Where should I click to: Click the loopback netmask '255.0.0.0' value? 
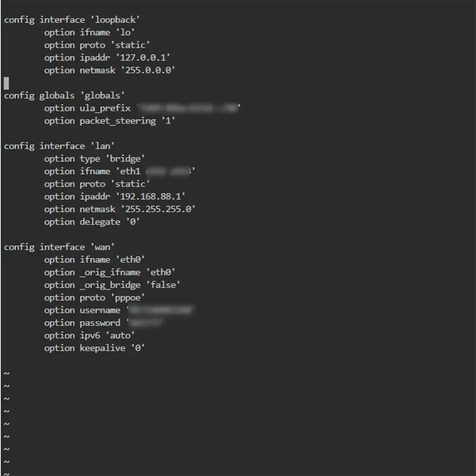(x=148, y=70)
